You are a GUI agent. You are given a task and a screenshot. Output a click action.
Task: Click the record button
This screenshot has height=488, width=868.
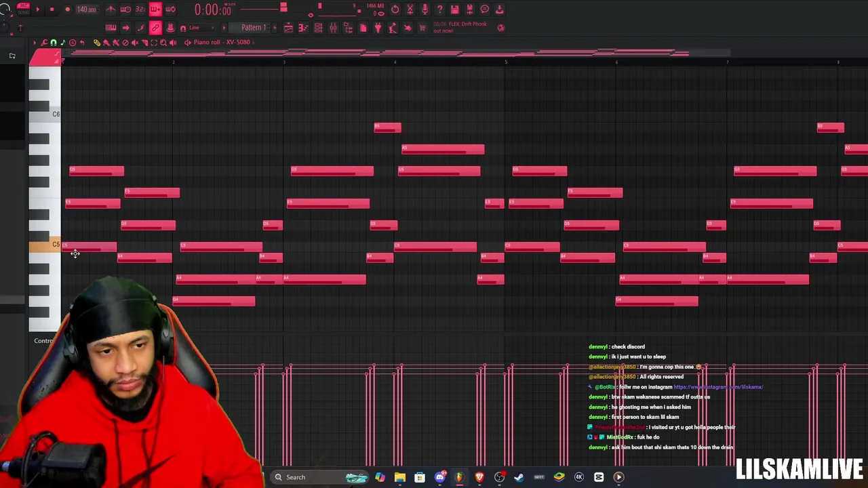(x=68, y=9)
